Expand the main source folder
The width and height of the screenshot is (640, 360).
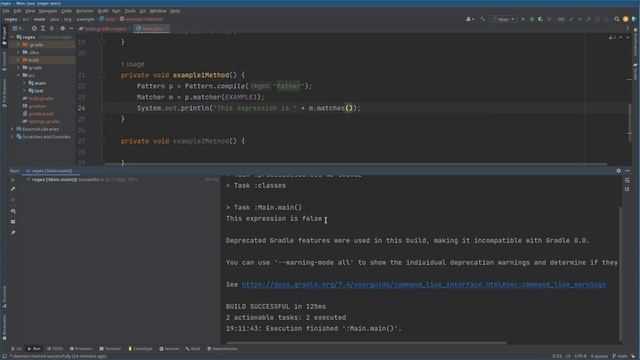[x=24, y=83]
